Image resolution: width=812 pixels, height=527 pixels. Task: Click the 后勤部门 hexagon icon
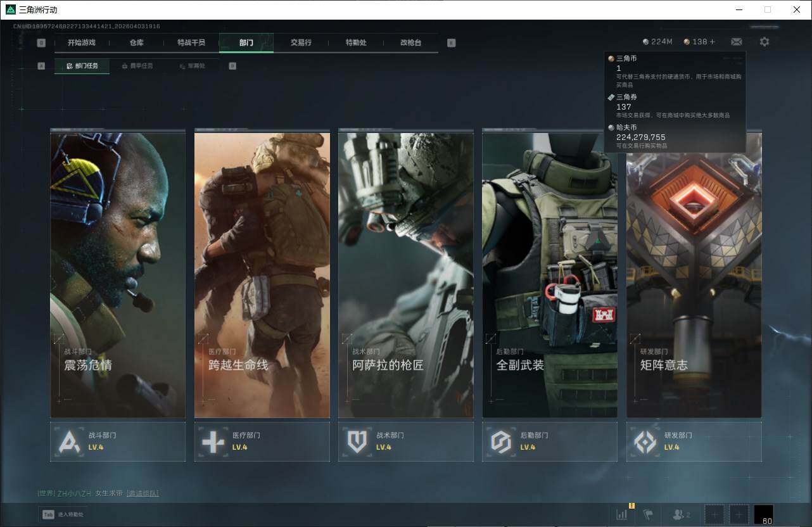click(501, 441)
